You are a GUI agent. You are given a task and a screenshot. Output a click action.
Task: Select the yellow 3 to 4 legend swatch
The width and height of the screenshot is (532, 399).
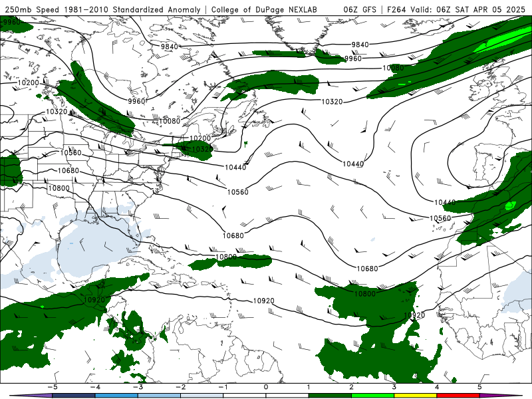(x=415, y=396)
